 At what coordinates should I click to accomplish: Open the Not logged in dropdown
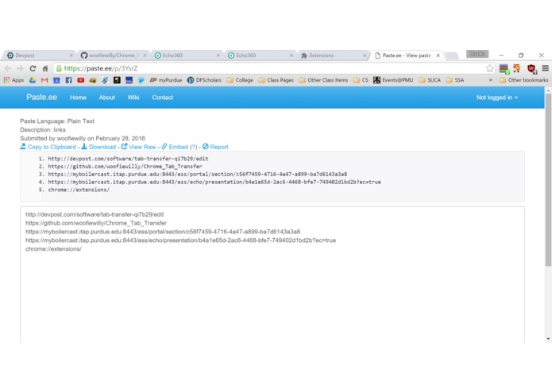496,98
